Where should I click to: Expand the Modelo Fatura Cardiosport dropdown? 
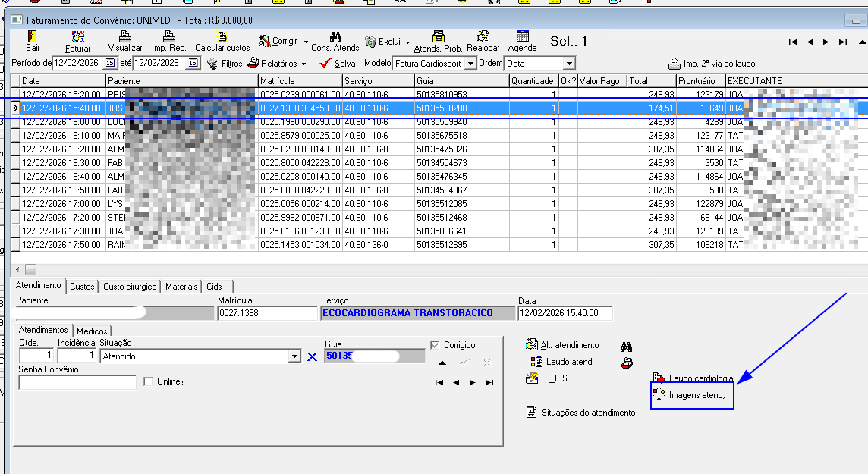470,64
